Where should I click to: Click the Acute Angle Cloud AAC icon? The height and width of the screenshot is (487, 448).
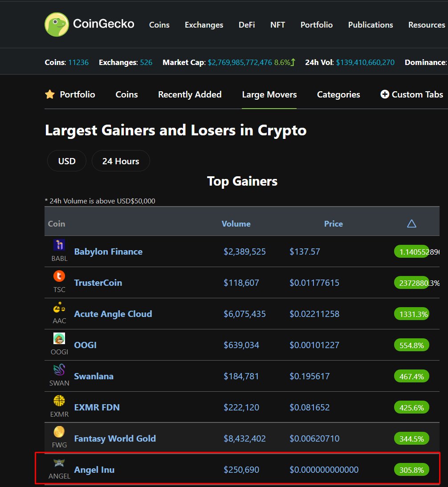(x=59, y=307)
